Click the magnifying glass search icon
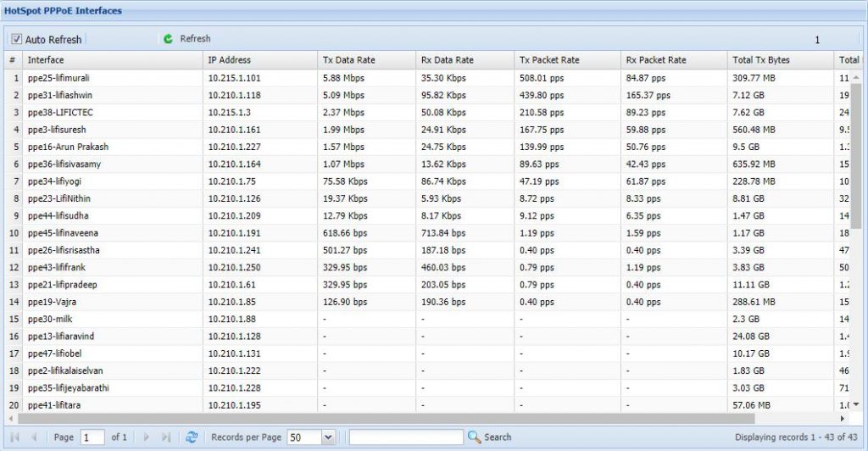This screenshot has width=868, height=451. pyautogui.click(x=474, y=437)
